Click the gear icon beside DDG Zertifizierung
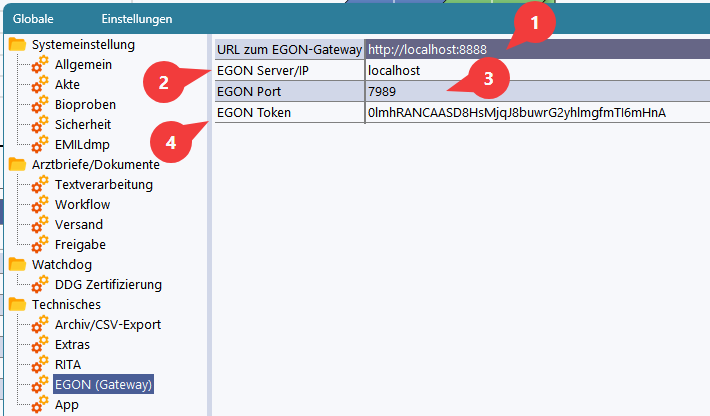The height and width of the screenshot is (416, 710). tap(40, 285)
